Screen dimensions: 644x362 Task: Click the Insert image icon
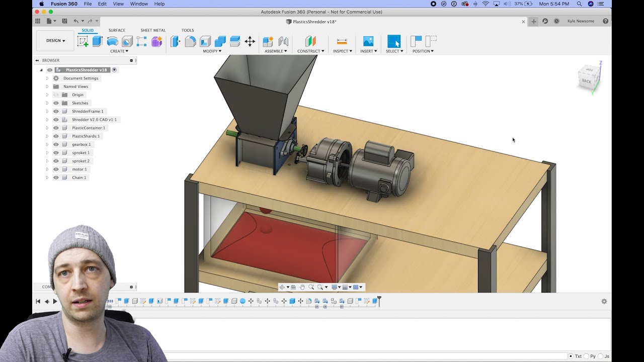[368, 41]
